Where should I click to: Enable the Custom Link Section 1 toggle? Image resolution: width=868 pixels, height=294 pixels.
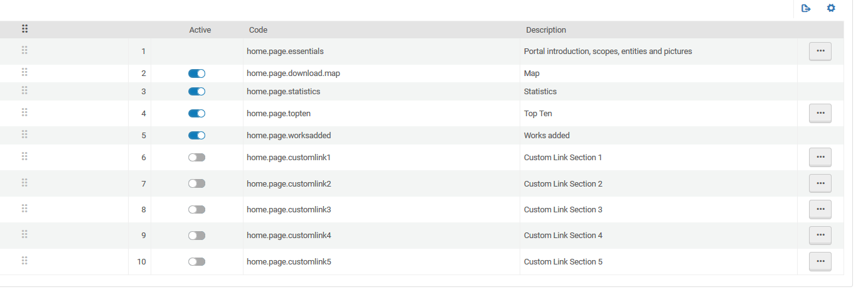(x=196, y=158)
